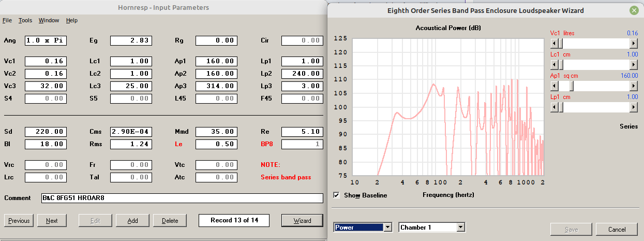This screenshot has height=241, width=644.
Task: Click right arrow of Lc1 cm slider
Action: (634, 65)
